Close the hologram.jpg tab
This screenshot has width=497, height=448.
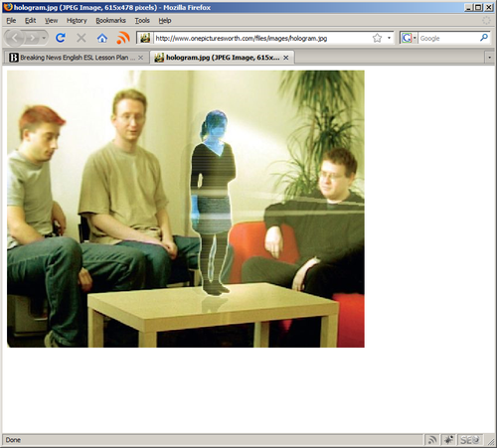(285, 58)
